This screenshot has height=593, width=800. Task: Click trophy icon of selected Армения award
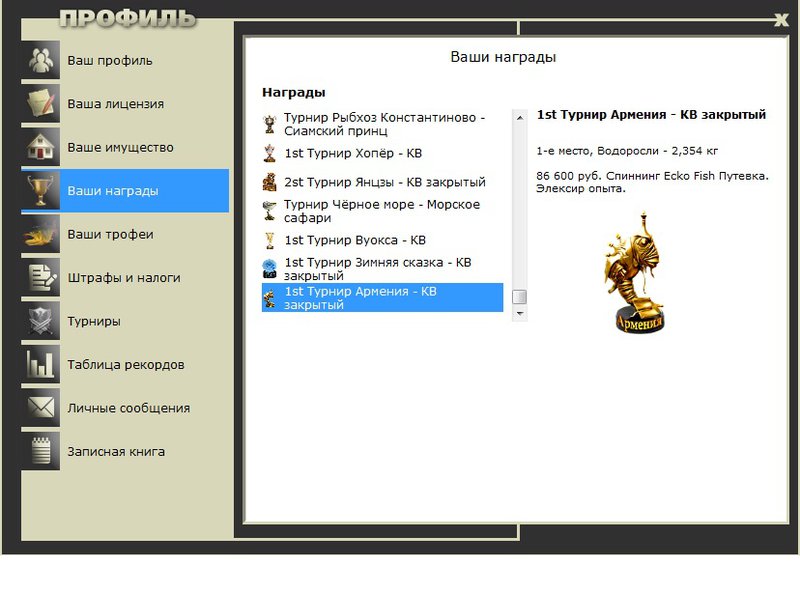coord(269,298)
